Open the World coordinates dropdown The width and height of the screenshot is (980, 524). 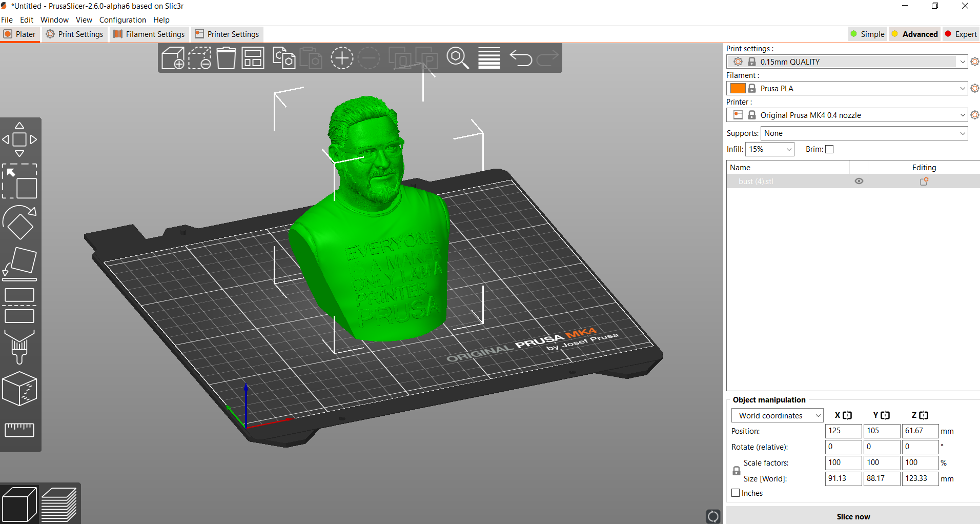click(777, 416)
